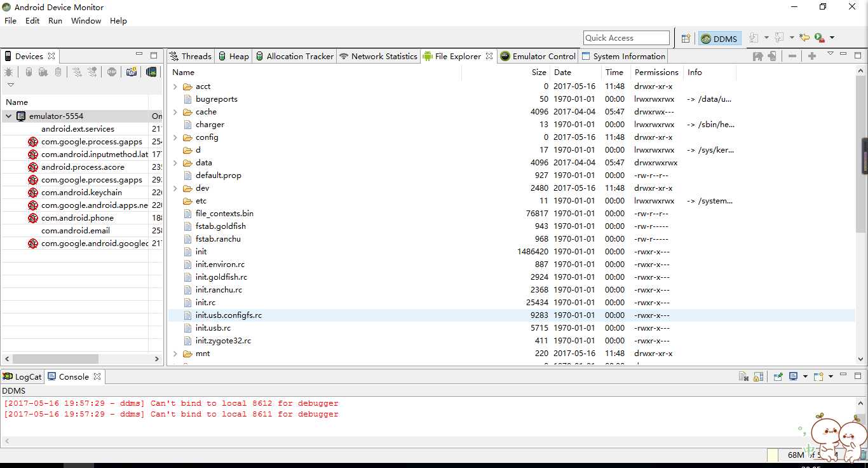Toggle the console Scroll Lock
This screenshot has width=868, height=468.
[758, 376]
